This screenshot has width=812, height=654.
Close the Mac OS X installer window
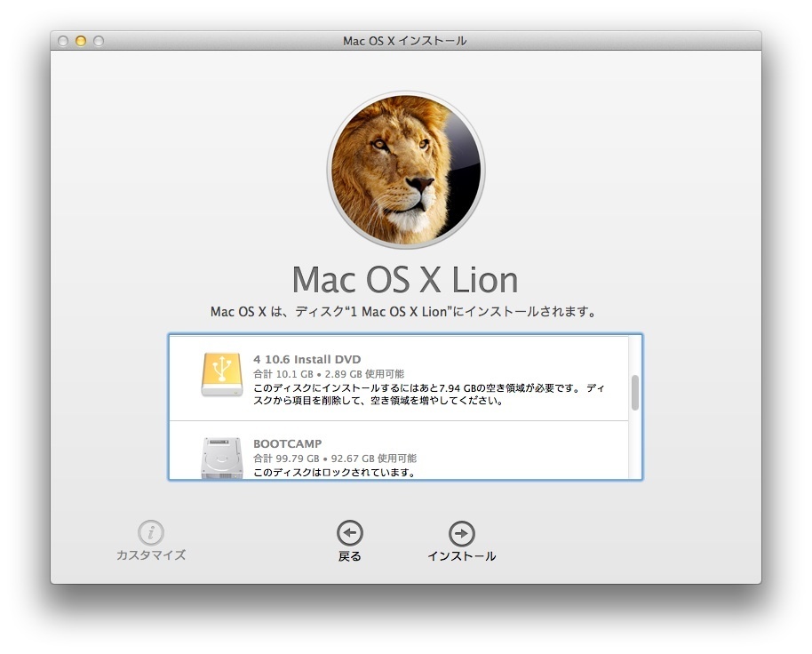63,41
